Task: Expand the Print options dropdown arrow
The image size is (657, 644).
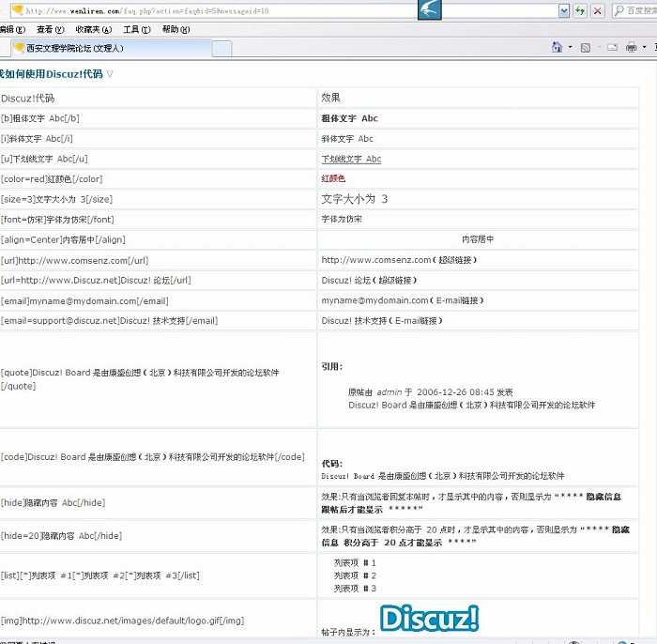Action: (645, 47)
